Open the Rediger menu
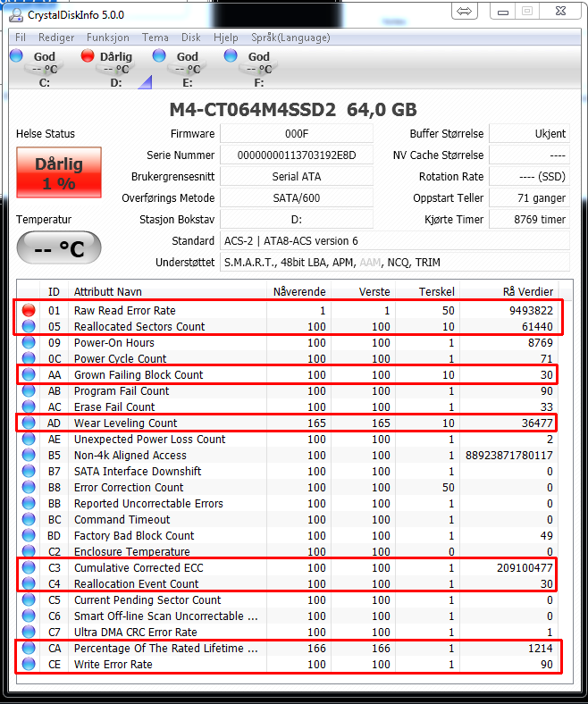Viewport: 588px width, 704px height. coord(56,38)
